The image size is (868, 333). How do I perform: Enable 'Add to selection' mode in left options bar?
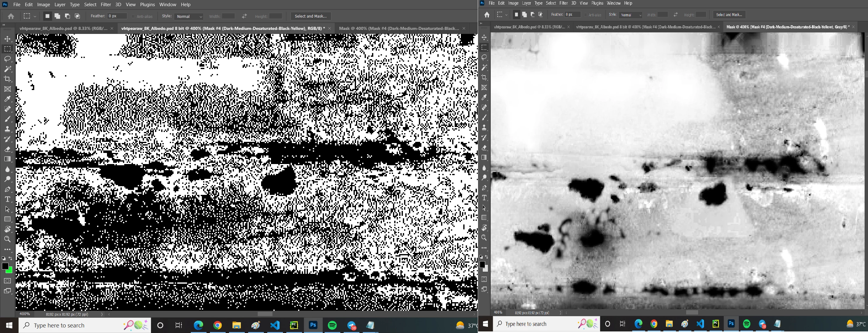click(x=57, y=16)
